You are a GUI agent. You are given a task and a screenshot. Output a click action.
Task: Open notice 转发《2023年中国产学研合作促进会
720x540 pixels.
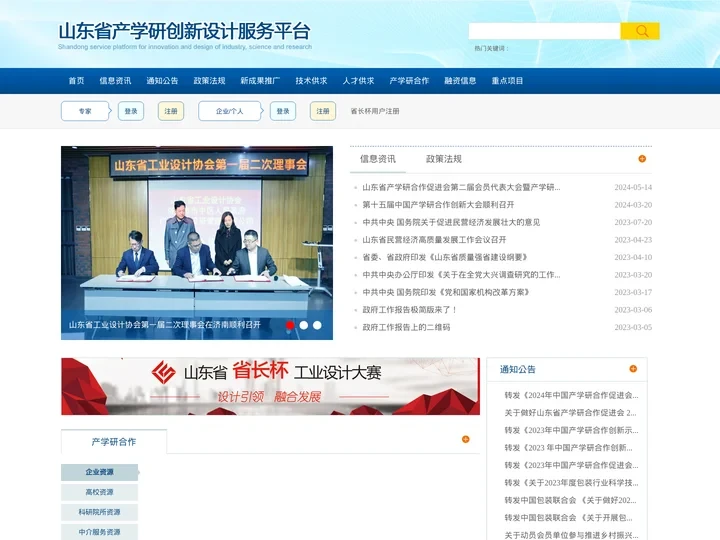click(x=571, y=465)
